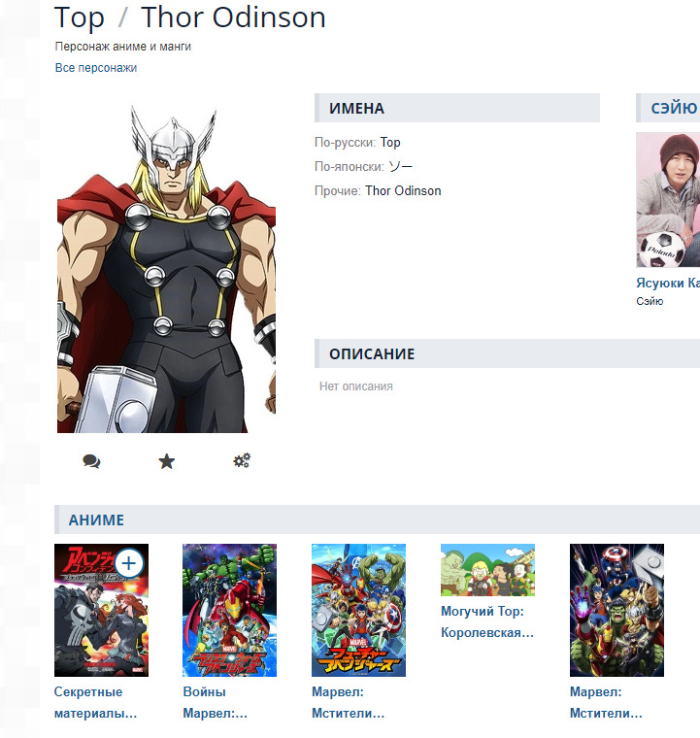Click the 'Секретные материалы…' title link

pyautogui.click(x=95, y=703)
